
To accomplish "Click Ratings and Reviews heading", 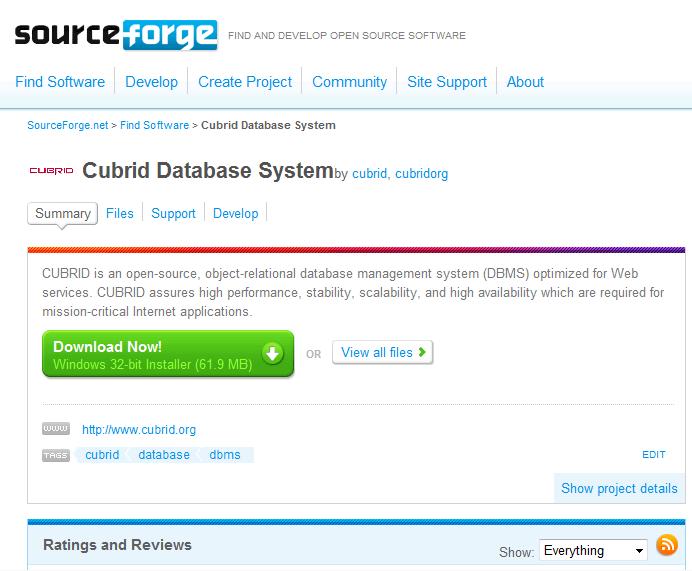I will pyautogui.click(x=117, y=545).
